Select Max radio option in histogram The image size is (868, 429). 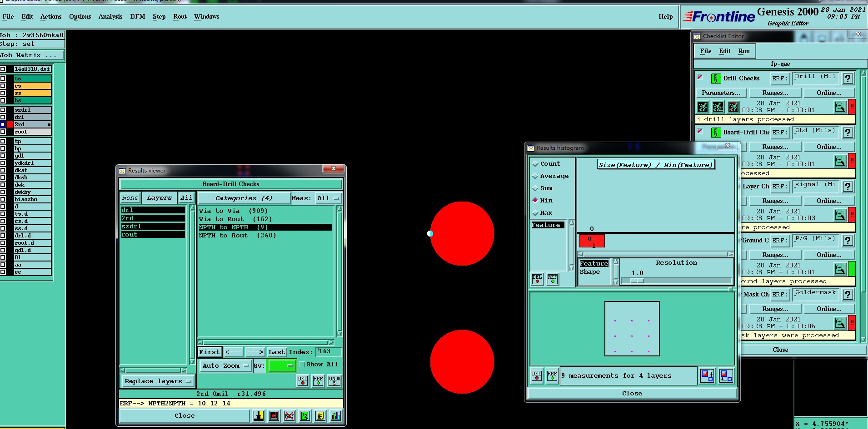pyautogui.click(x=535, y=213)
